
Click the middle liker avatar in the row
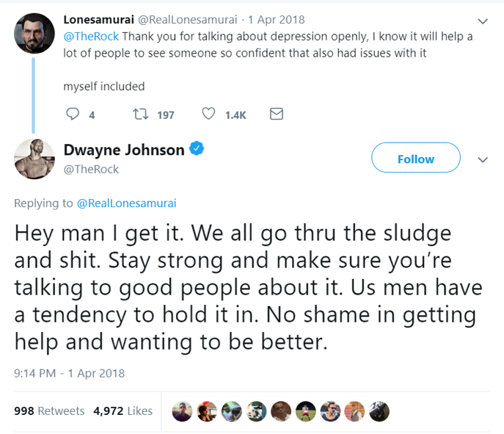click(x=281, y=411)
